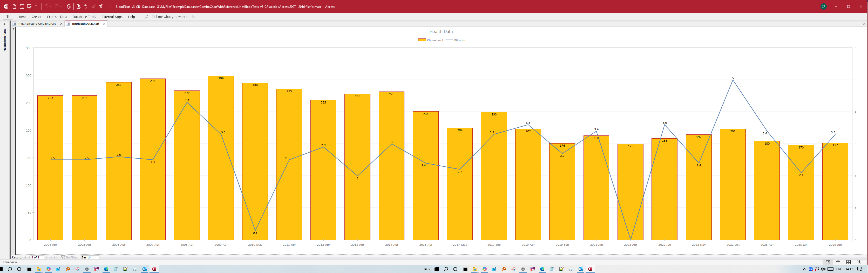Click the Open folder icon in Quick Access Toolbar
868x273 pixels.
37,6
